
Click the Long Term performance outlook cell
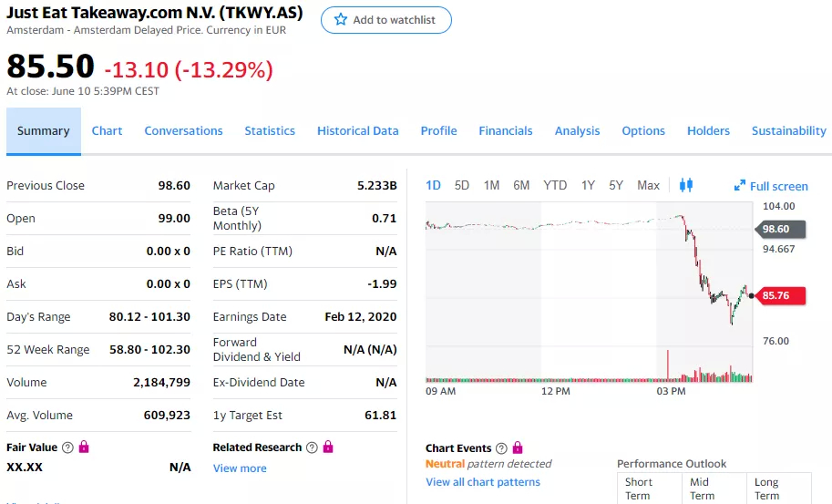point(779,489)
